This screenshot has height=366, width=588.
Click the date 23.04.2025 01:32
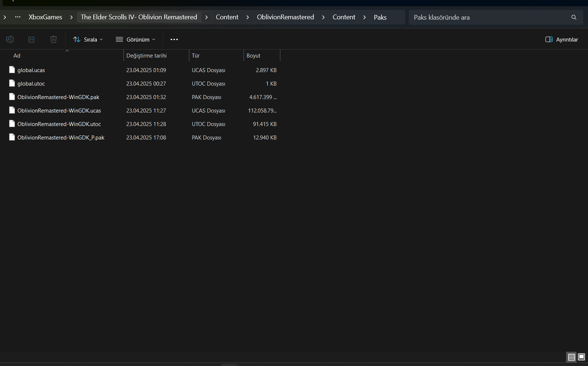(x=146, y=97)
